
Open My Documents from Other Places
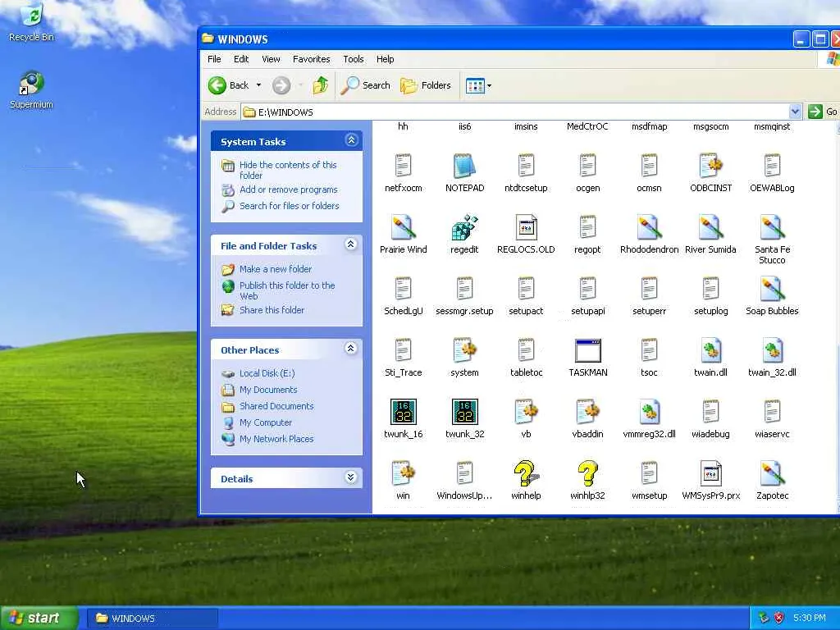(x=268, y=390)
